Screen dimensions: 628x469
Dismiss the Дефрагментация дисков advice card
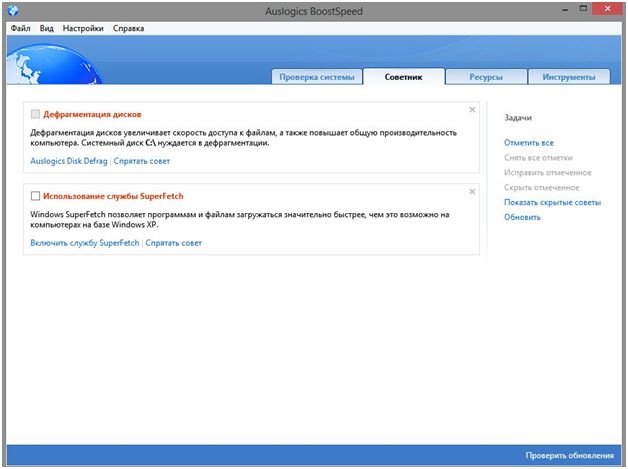[x=472, y=110]
